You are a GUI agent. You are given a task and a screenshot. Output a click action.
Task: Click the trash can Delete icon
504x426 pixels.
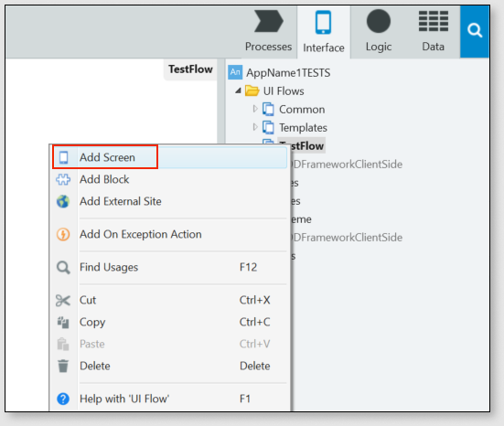click(63, 366)
